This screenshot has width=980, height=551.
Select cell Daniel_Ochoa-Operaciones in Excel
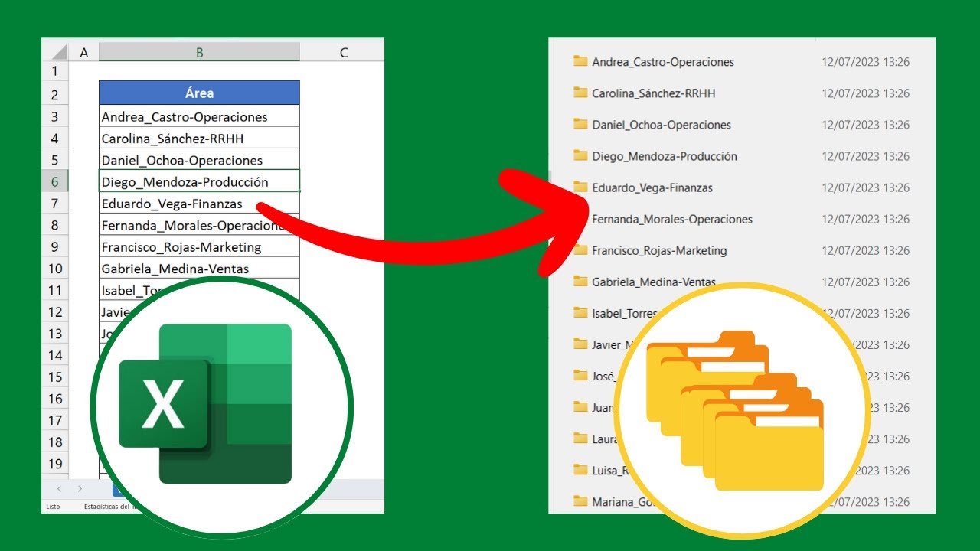tap(199, 160)
